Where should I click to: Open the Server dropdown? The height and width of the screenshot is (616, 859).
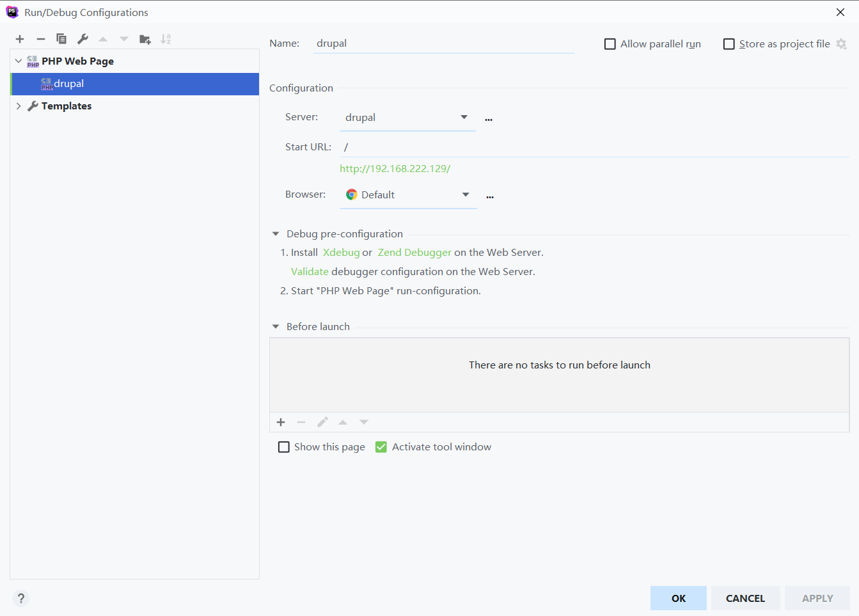click(407, 118)
